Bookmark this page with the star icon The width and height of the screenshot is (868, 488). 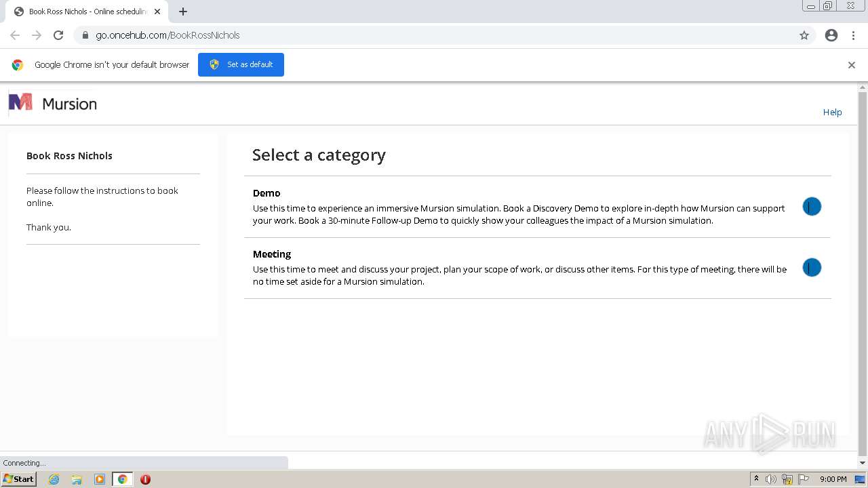pos(804,35)
